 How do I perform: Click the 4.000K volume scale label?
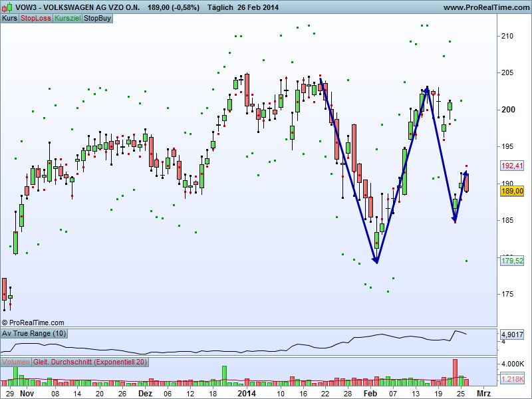(513, 364)
